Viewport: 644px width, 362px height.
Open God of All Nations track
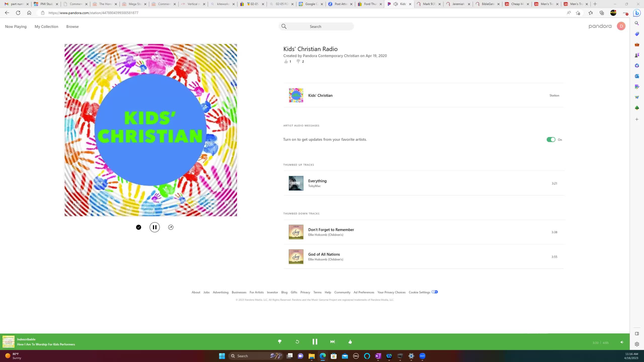pyautogui.click(x=324, y=254)
